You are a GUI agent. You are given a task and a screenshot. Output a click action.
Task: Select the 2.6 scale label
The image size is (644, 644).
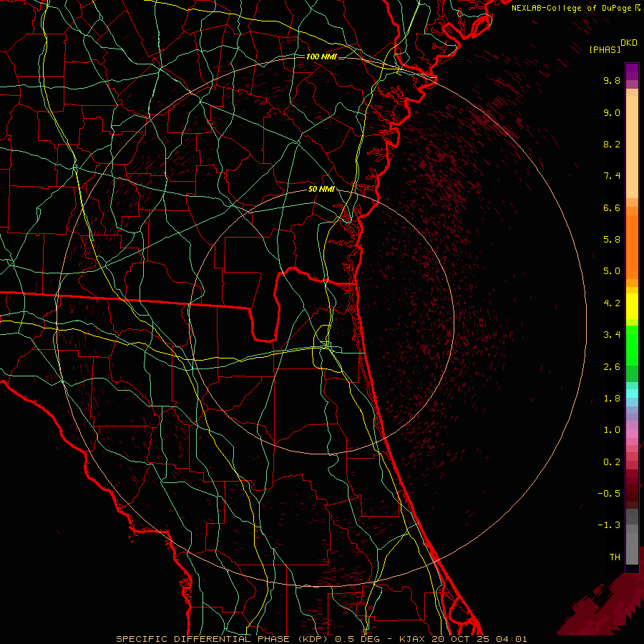point(612,367)
